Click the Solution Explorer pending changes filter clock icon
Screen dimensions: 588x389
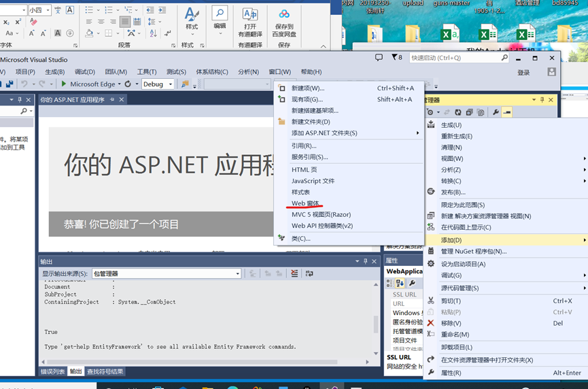click(430, 112)
